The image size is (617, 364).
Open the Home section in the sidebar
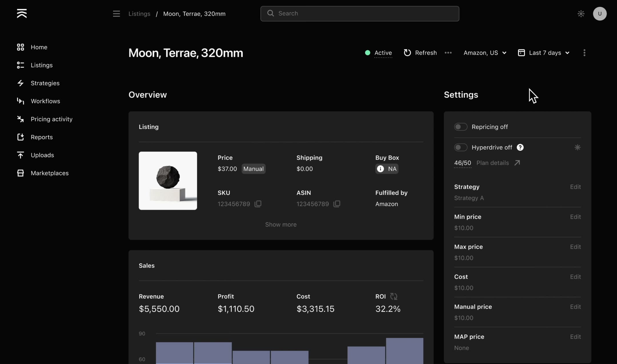pyautogui.click(x=39, y=47)
